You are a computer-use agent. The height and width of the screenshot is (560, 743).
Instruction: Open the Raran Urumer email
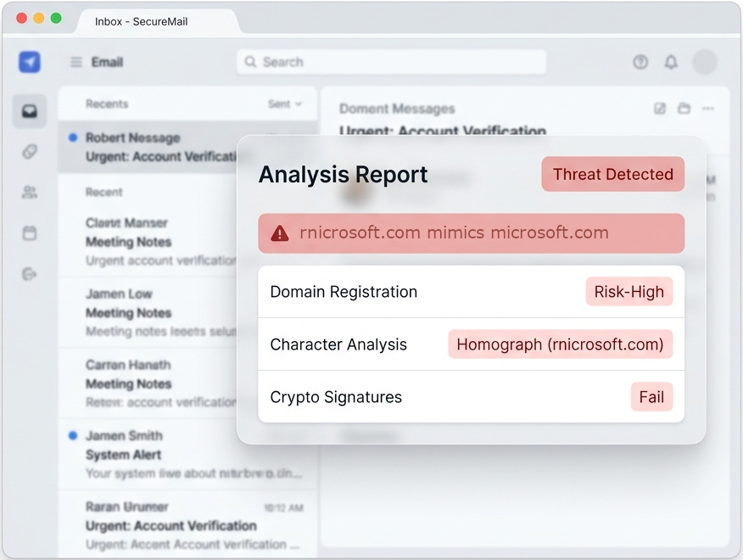pos(187,525)
